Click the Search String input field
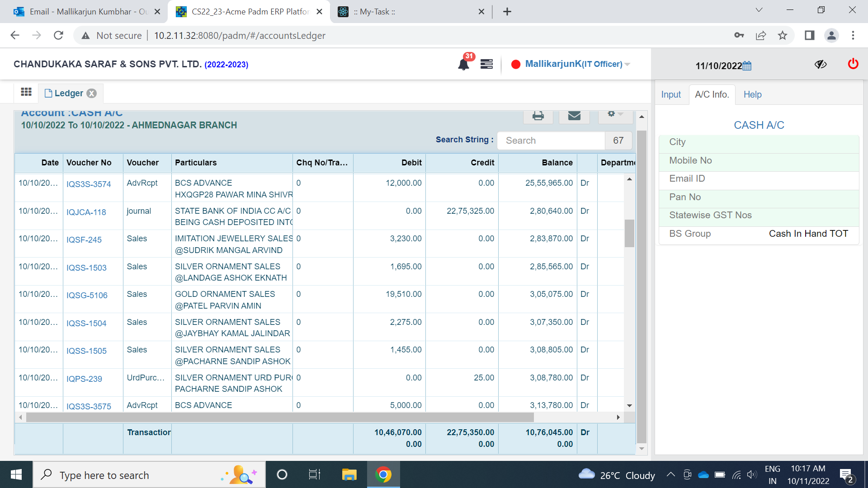 (x=551, y=141)
